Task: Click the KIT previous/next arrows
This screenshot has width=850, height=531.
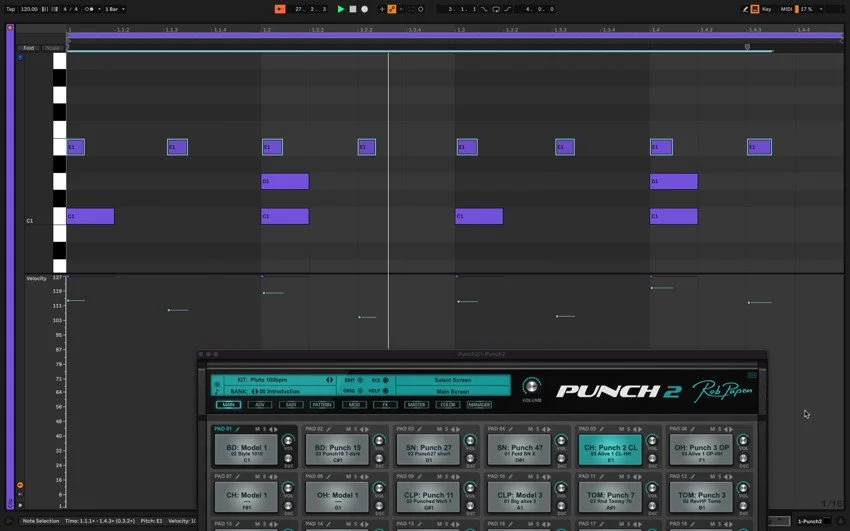Action: 330,380
